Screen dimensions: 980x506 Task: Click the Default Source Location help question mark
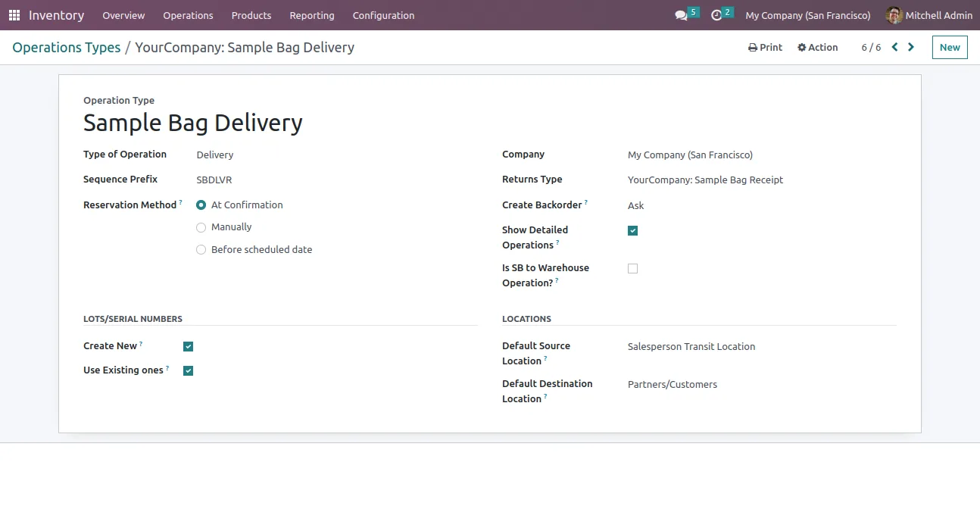[545, 358]
